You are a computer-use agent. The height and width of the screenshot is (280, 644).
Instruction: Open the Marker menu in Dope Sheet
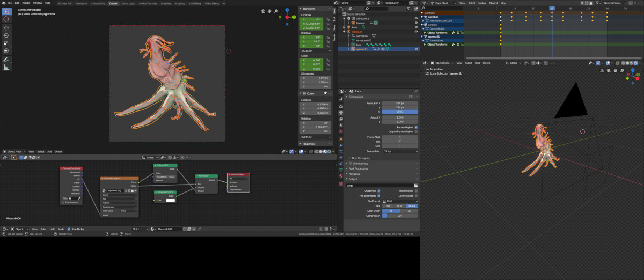coord(481,3)
